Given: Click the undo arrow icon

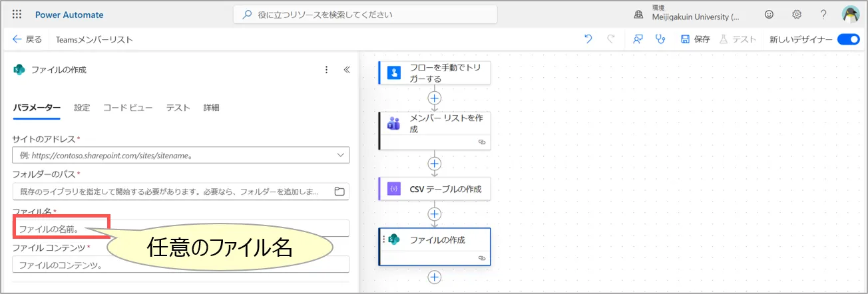Looking at the screenshot, I should coord(588,39).
